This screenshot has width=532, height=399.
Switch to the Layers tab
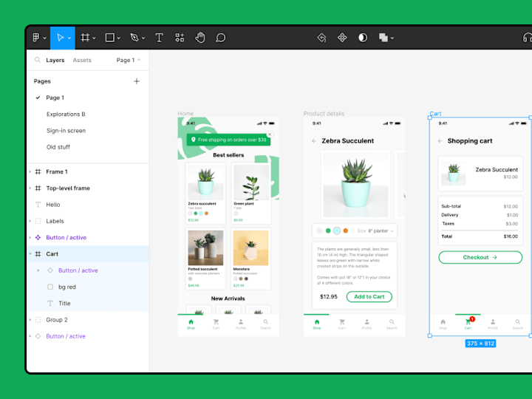pyautogui.click(x=55, y=60)
